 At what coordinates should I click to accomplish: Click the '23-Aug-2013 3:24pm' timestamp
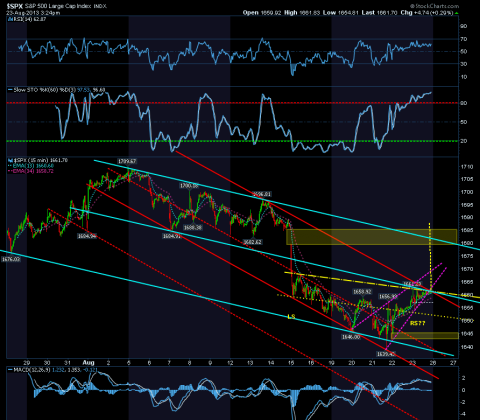point(33,13)
